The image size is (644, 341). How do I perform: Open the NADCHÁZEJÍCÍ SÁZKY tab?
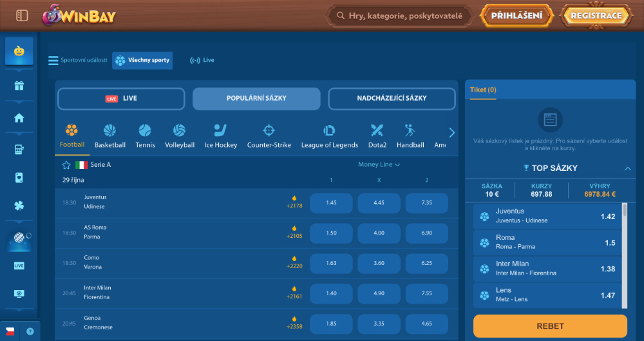coord(392,99)
